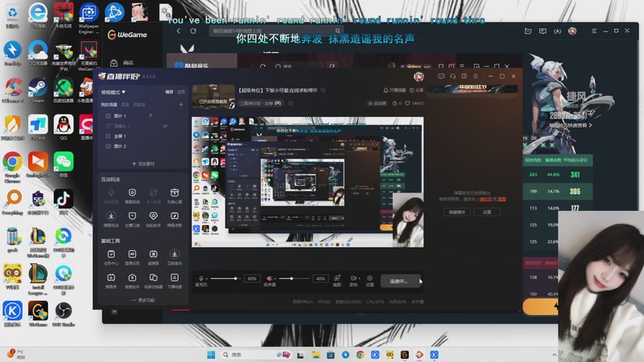Add a new scene with the plus icon

point(180,105)
